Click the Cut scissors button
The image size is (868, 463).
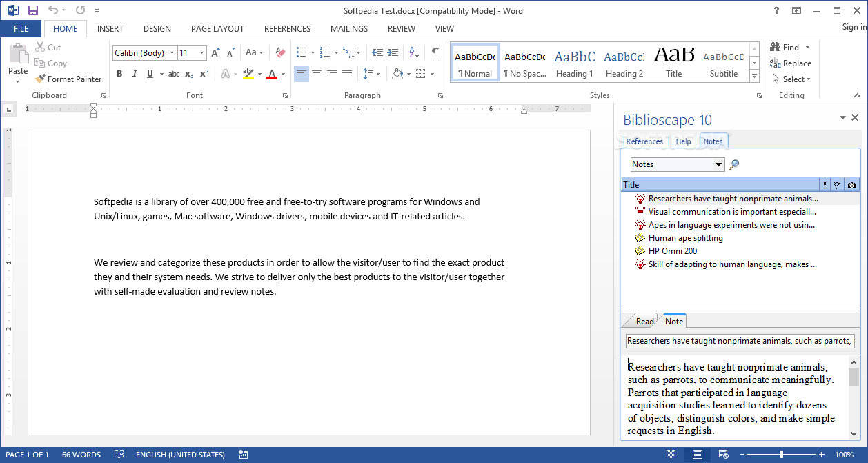[48, 47]
